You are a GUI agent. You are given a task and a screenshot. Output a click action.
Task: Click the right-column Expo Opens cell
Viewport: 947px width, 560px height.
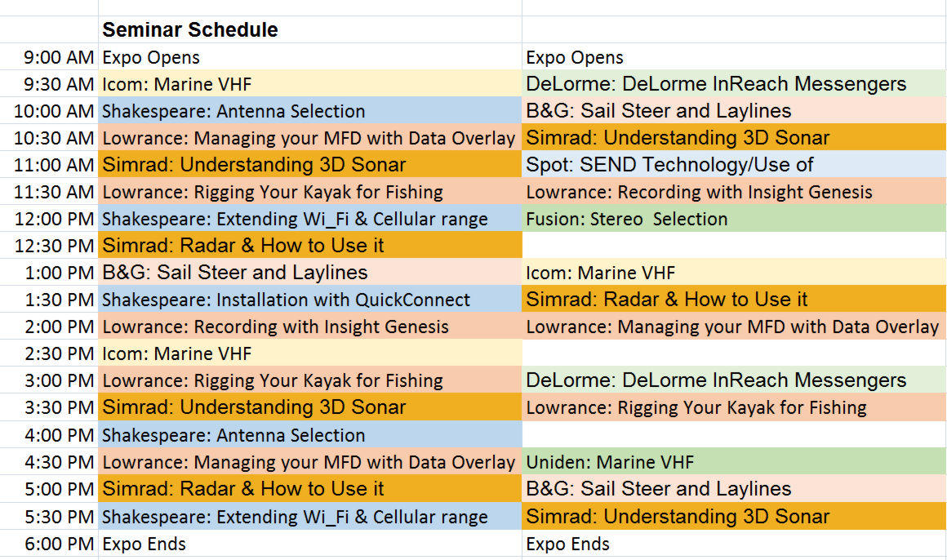[x=734, y=57]
